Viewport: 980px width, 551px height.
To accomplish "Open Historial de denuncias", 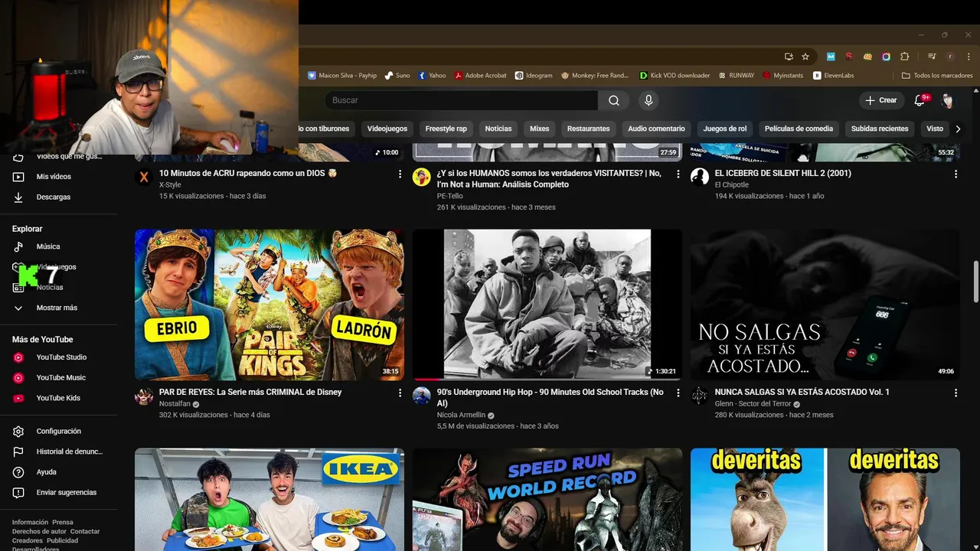I will pos(59,452).
